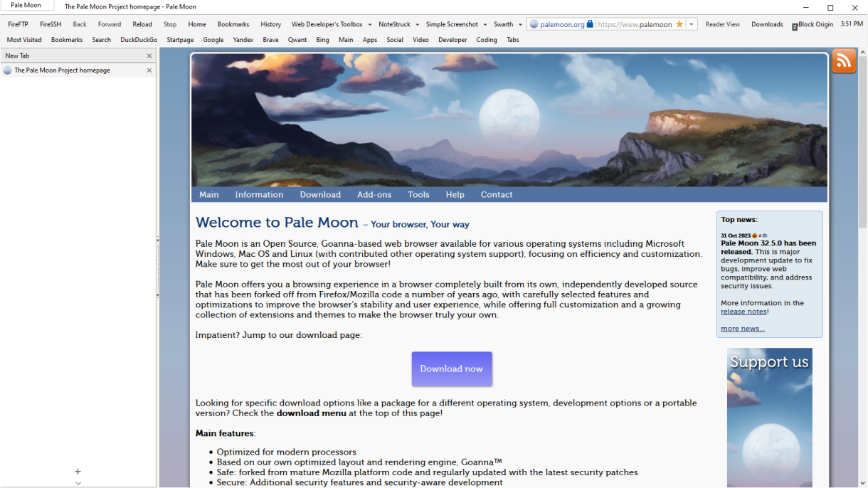The image size is (868, 488).
Task: Click the scrollbar down arrow
Action: [862, 483]
